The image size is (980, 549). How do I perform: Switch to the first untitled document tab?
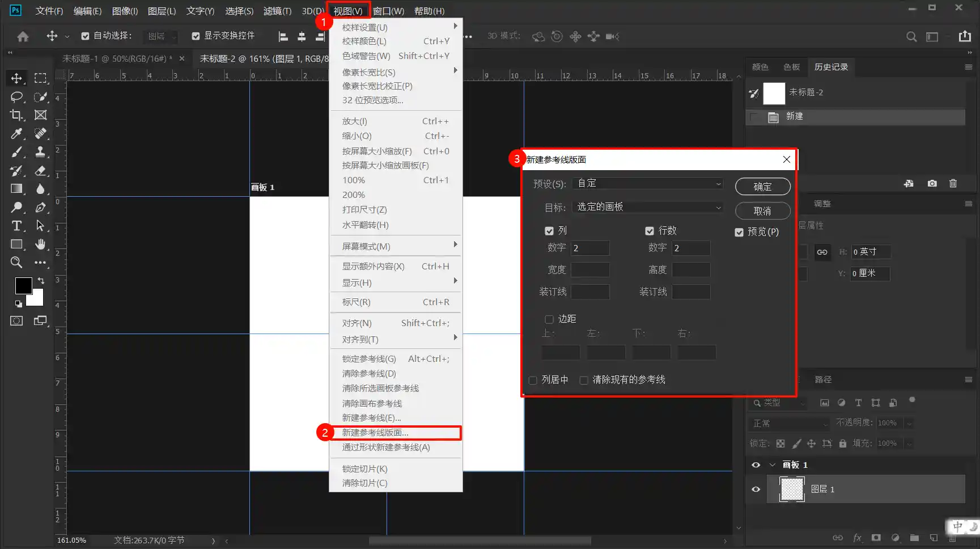pos(118,58)
